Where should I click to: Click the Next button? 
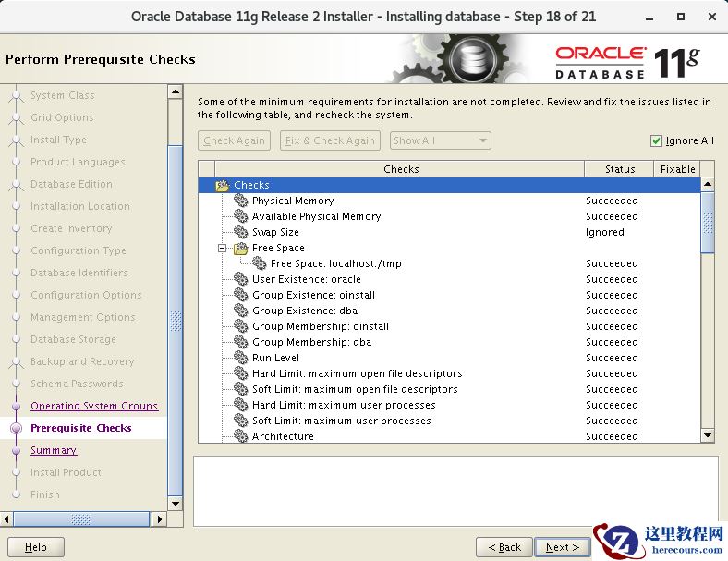563,547
